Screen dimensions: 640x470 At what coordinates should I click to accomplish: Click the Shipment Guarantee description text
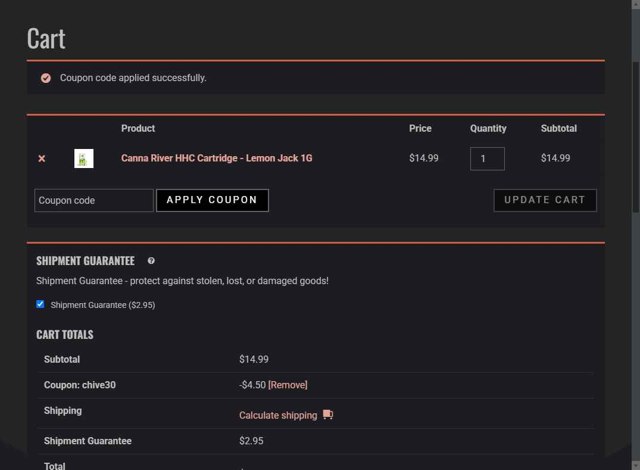[x=182, y=281]
